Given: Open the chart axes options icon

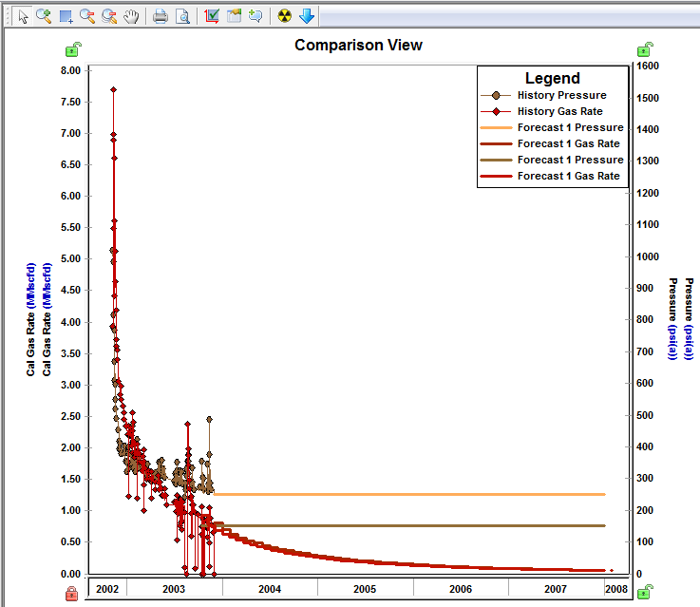Looking at the screenshot, I should 212,15.
